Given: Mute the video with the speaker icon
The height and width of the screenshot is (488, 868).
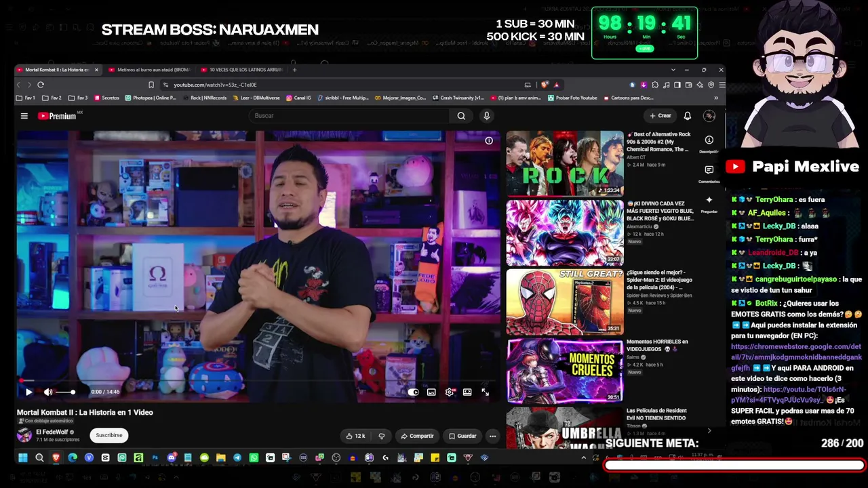Looking at the screenshot, I should point(48,392).
